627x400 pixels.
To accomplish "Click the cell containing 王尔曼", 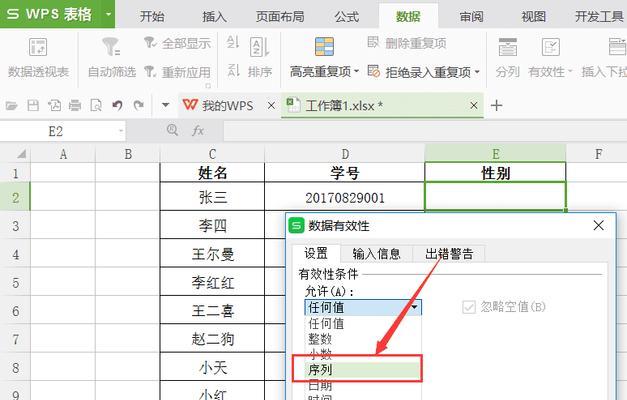I will [212, 254].
